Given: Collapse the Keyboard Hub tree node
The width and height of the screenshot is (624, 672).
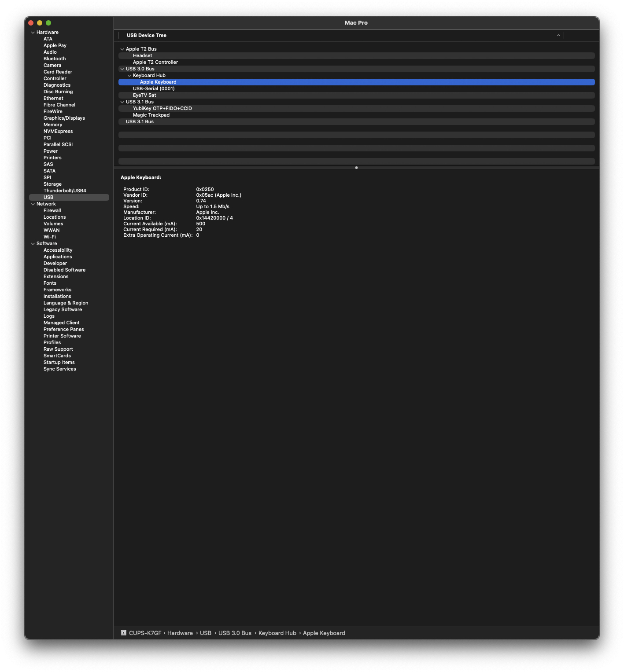Looking at the screenshot, I should pyautogui.click(x=129, y=76).
